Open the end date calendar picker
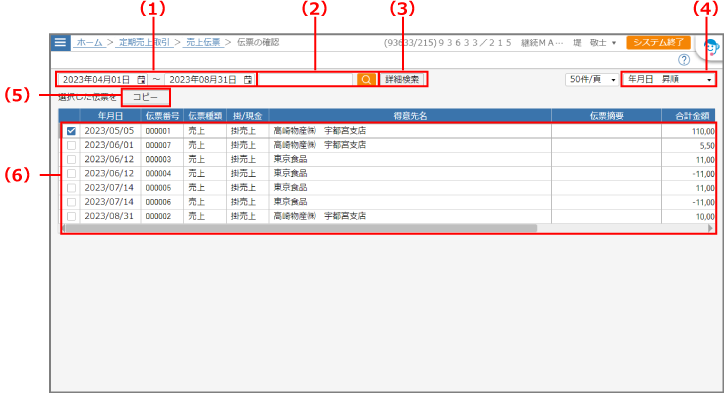Screen dimensions: 724x393 coord(248,80)
